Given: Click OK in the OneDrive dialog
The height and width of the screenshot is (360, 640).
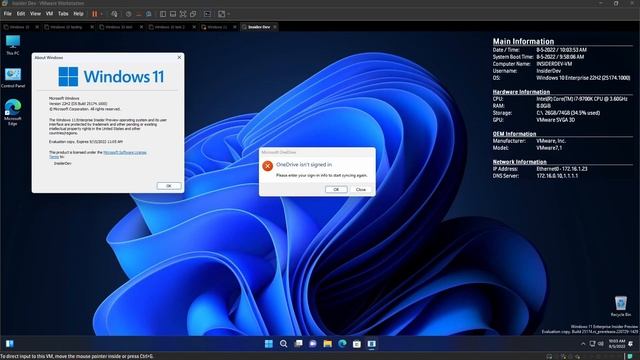Looking at the screenshot, I should (336, 189).
